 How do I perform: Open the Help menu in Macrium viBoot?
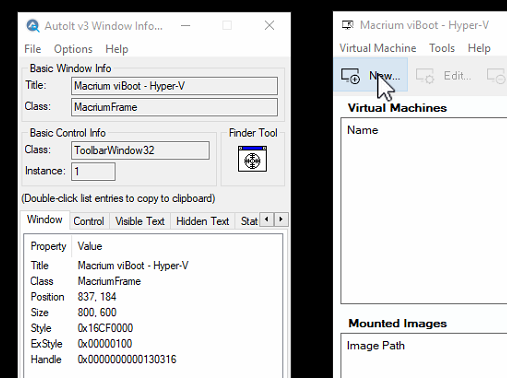point(479,48)
